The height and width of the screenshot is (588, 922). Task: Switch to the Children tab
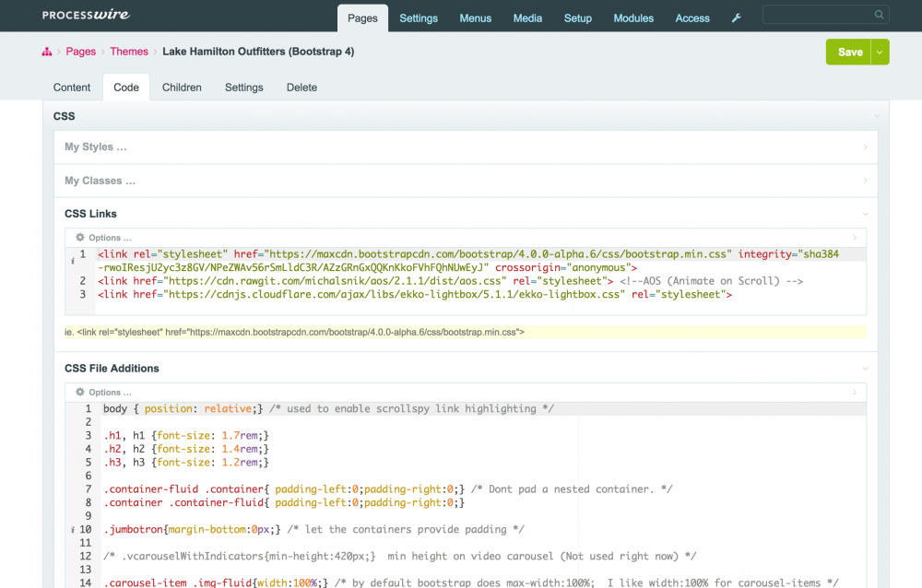(182, 88)
